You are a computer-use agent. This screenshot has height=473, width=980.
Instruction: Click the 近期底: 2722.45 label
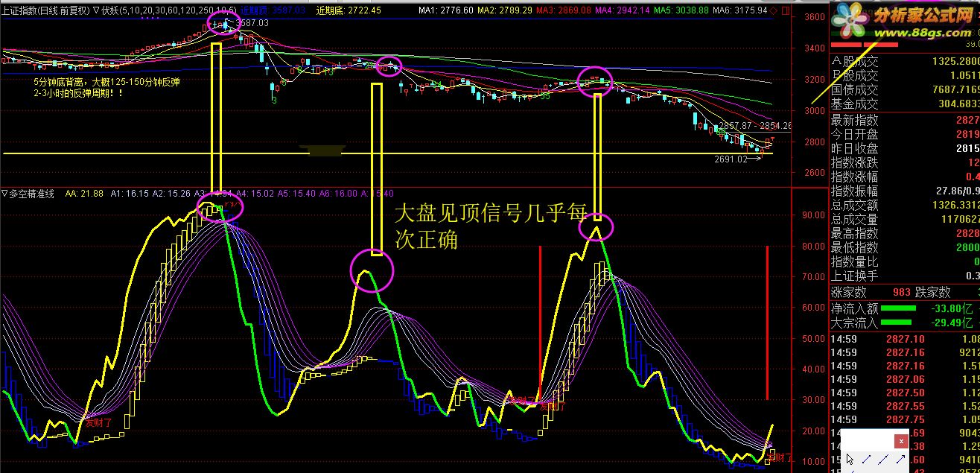[348, 10]
